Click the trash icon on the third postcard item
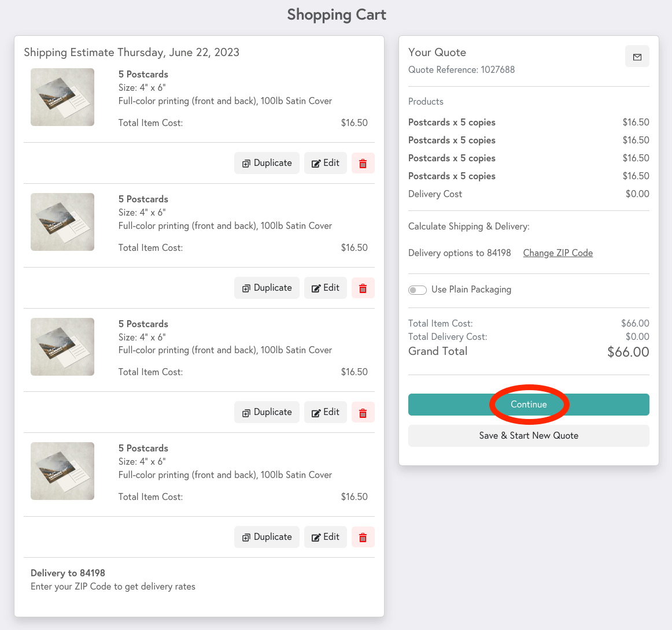672x630 pixels. click(x=363, y=412)
